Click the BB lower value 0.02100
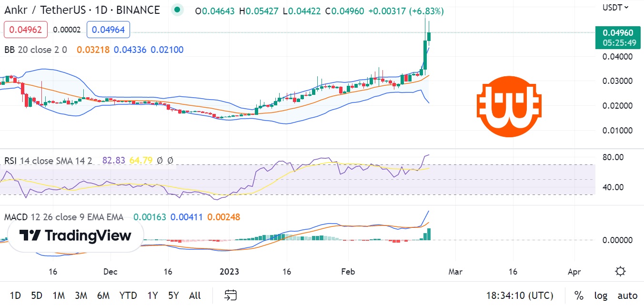This screenshot has height=307, width=644. (167, 50)
